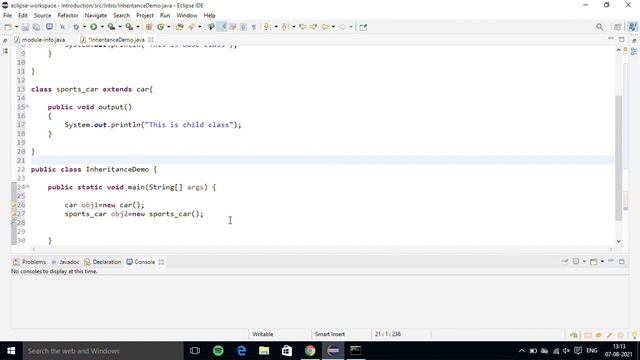Collapse the main method fold at line 24
This screenshot has height=360, width=640.
[28, 187]
